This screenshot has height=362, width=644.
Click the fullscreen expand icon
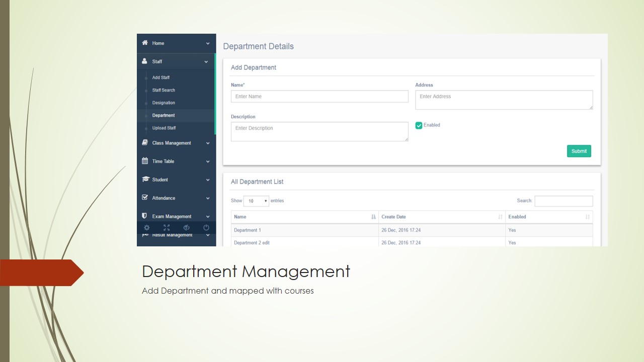click(167, 228)
